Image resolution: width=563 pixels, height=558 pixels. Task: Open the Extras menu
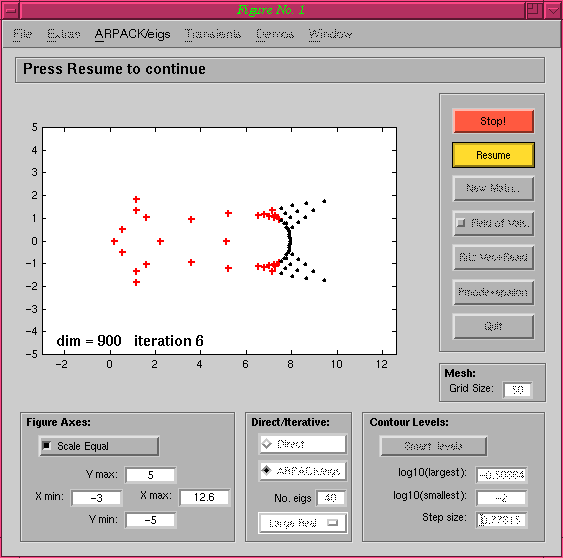pos(64,34)
